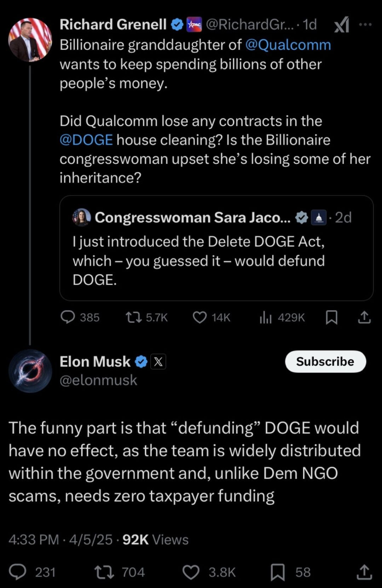Open Richard Grenell's profile picture

[30, 39]
